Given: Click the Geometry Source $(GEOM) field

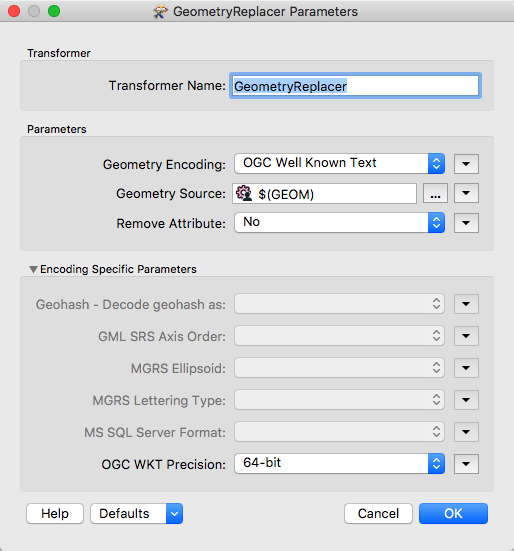Looking at the screenshot, I should pos(324,193).
